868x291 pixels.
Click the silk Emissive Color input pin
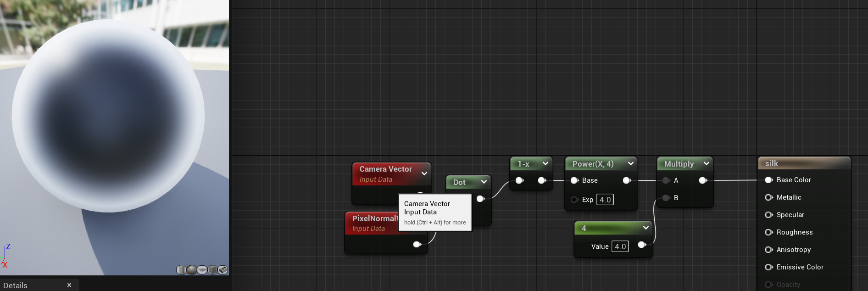click(769, 267)
